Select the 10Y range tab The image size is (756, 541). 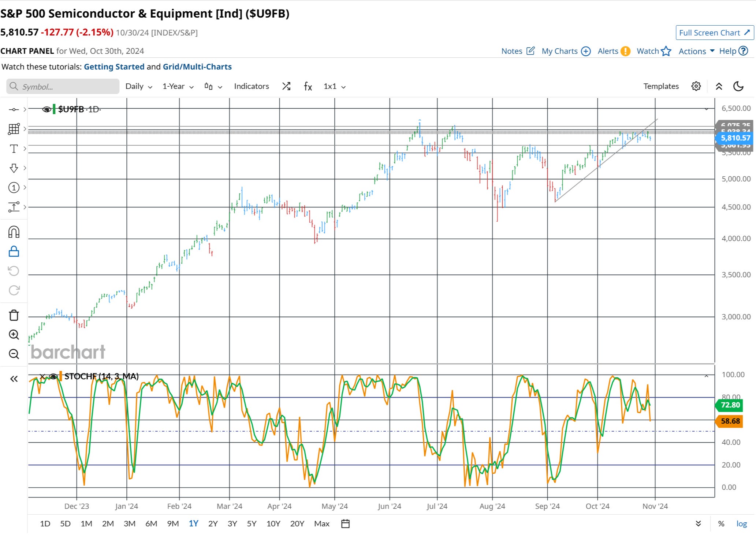(273, 524)
